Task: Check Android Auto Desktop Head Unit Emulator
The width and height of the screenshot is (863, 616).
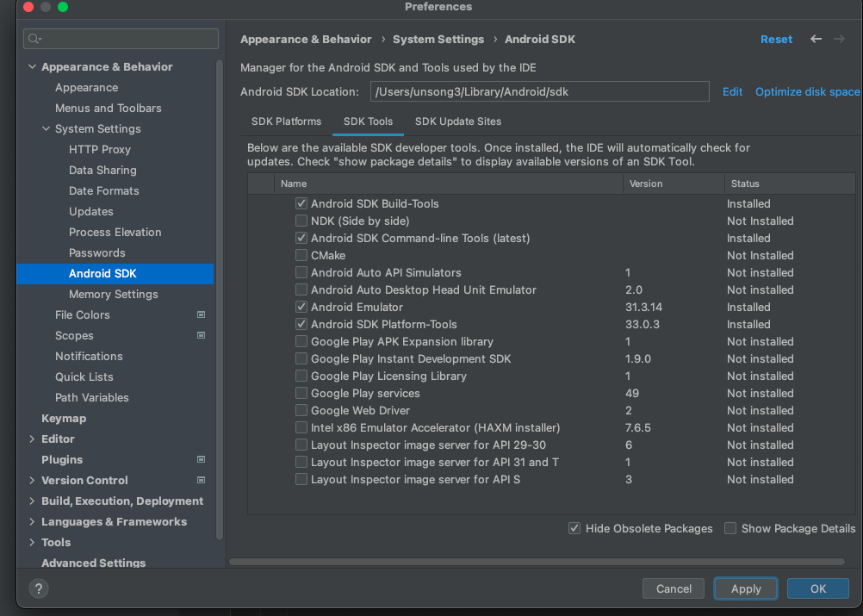Action: (301, 289)
